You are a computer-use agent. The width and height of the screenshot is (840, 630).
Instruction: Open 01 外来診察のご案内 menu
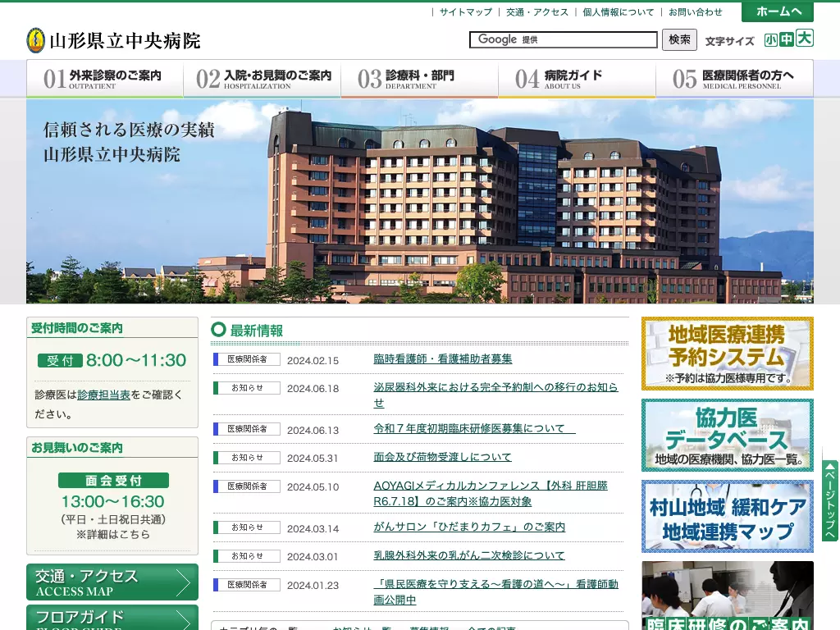[105, 79]
